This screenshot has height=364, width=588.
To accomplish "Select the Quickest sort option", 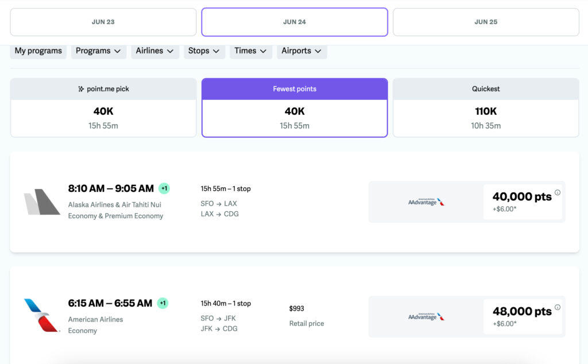I will click(486, 108).
